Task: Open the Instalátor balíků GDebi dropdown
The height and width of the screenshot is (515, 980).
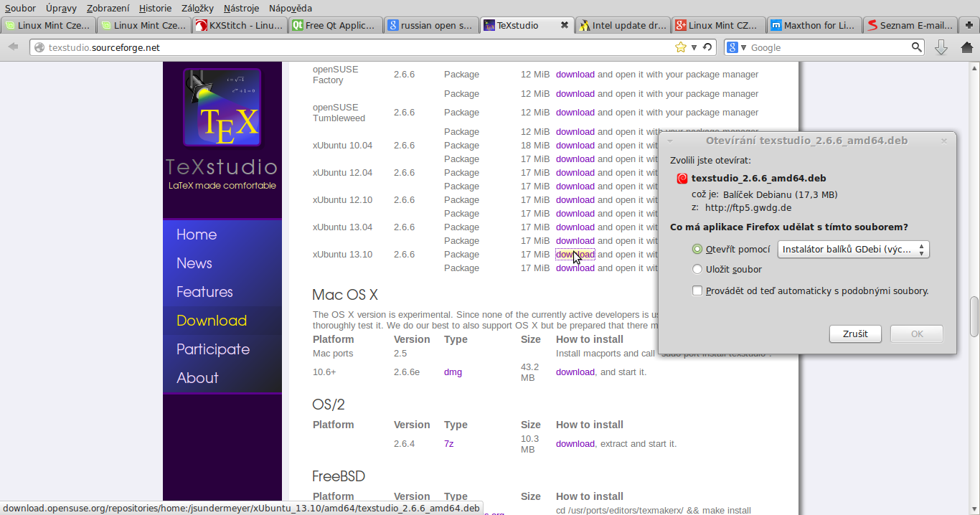Action: click(854, 249)
